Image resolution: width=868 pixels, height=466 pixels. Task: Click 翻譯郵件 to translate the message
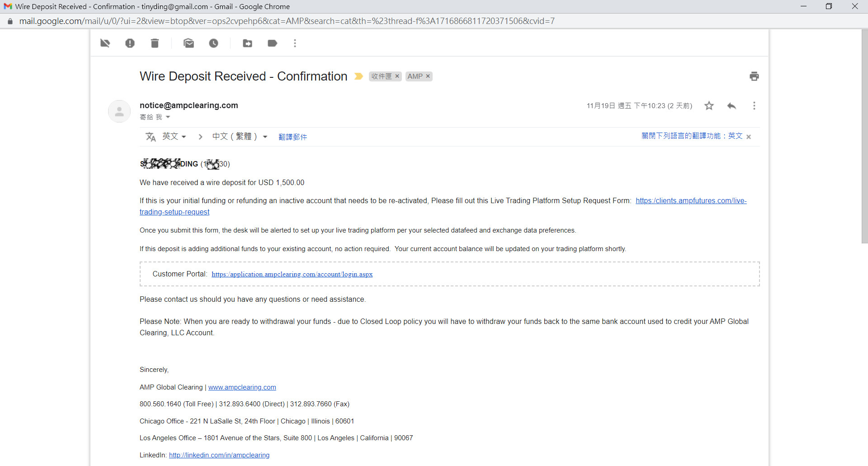click(292, 137)
